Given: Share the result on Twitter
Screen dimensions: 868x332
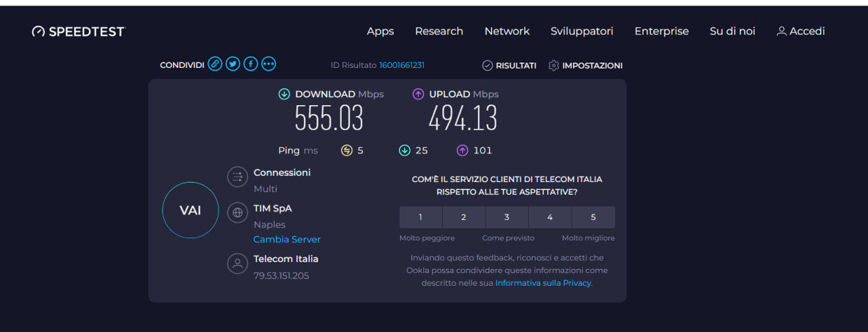Looking at the screenshot, I should [233, 64].
